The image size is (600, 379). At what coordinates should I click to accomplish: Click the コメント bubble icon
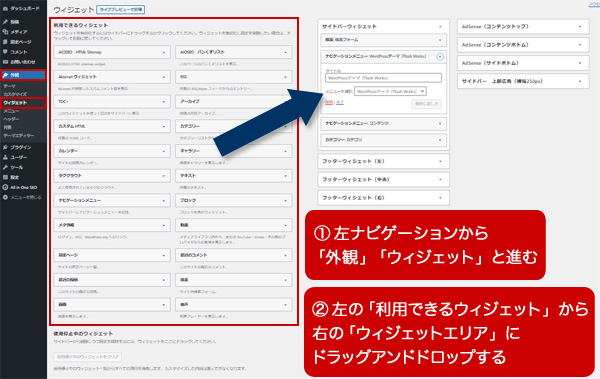point(5,52)
